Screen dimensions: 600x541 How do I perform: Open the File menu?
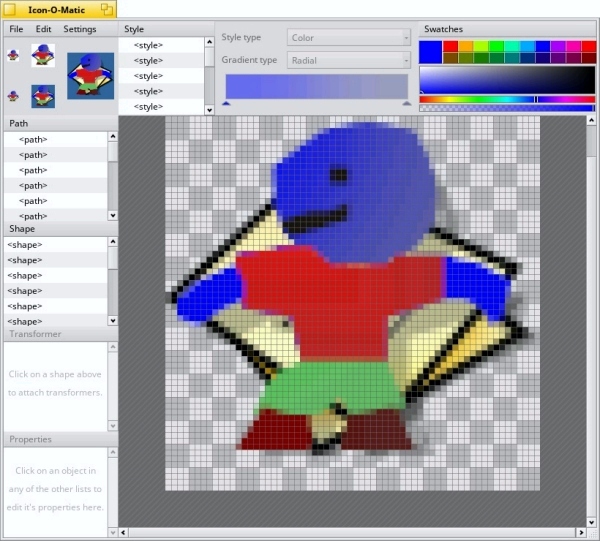pyautogui.click(x=17, y=29)
